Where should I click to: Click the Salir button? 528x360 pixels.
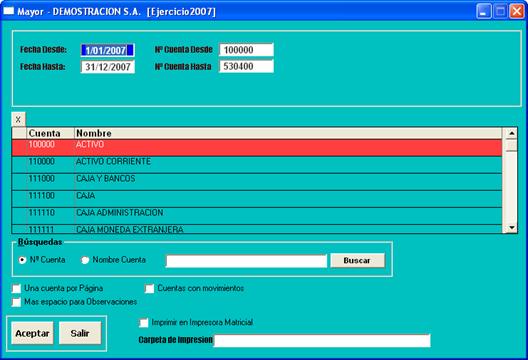tap(80, 333)
